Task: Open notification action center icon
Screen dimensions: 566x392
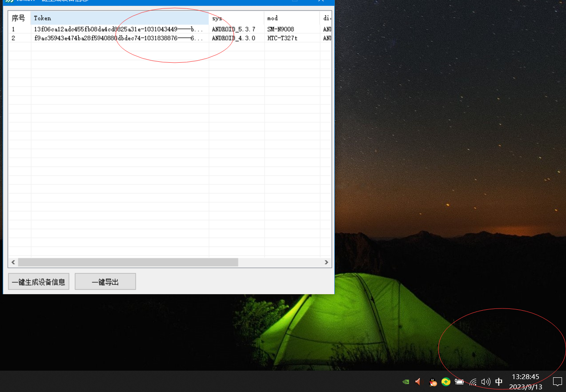Action: click(557, 381)
